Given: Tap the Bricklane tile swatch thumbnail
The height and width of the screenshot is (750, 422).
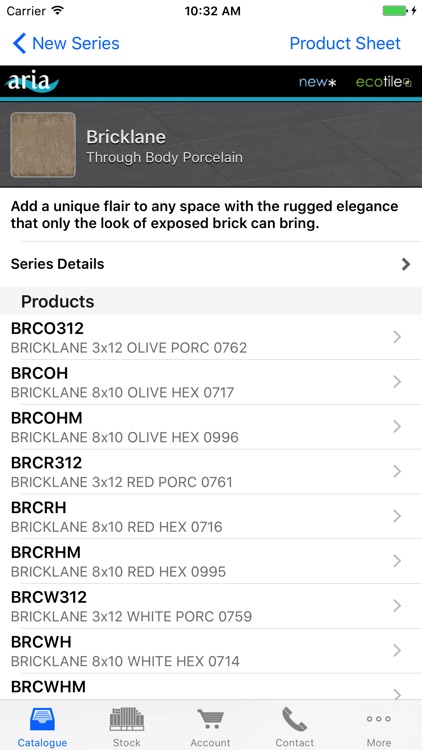Looking at the screenshot, I should 43,145.
